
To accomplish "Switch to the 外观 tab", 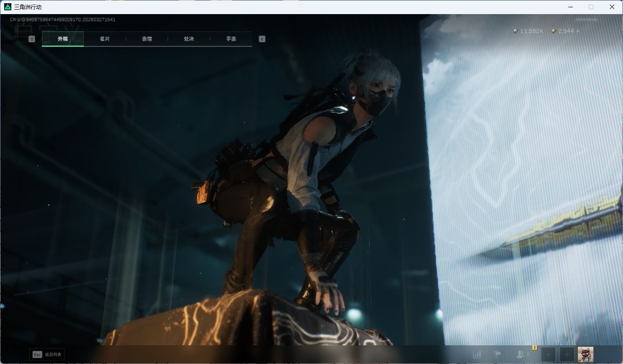I will 63,39.
